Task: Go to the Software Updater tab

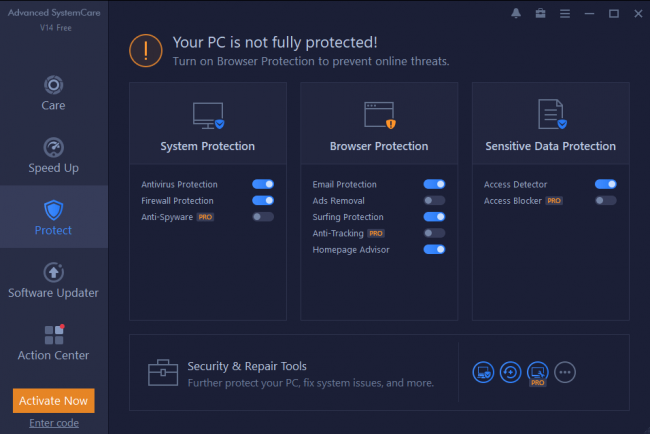Action: pyautogui.click(x=54, y=280)
